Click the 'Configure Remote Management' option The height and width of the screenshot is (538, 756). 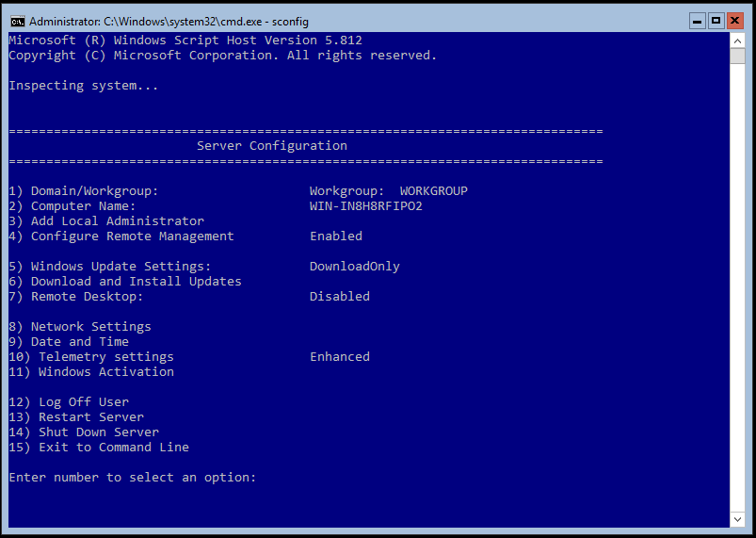[132, 236]
